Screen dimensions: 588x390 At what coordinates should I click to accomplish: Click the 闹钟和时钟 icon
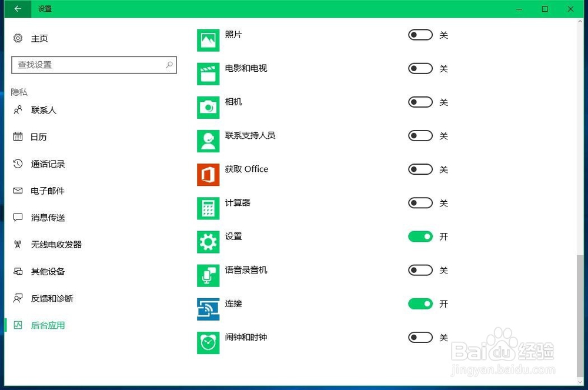tap(208, 342)
